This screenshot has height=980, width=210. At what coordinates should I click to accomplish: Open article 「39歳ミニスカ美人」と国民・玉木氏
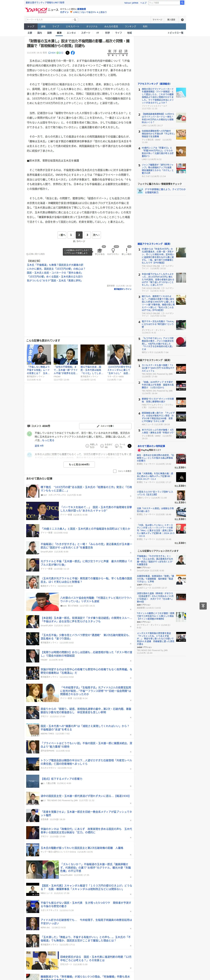click(85, 529)
